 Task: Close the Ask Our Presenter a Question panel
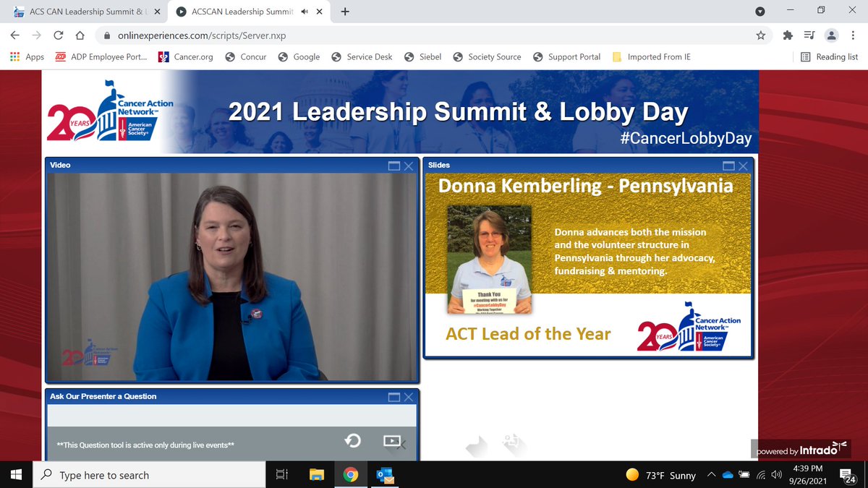409,397
